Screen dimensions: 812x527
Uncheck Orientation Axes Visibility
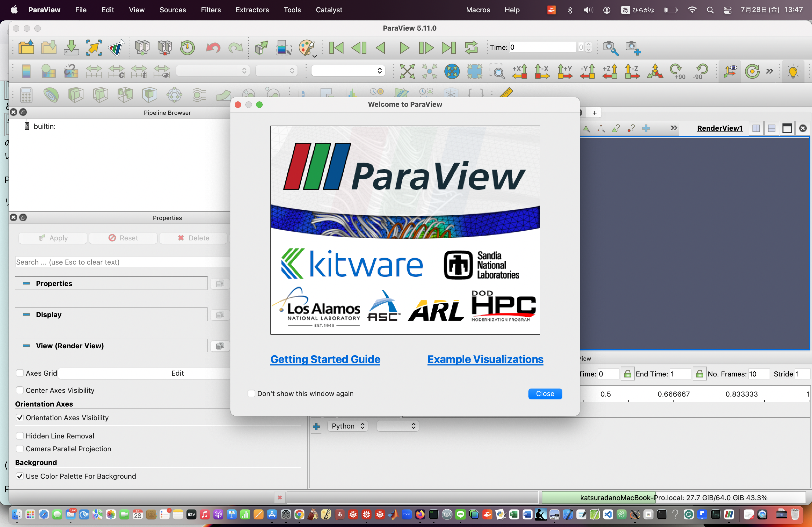pos(20,418)
